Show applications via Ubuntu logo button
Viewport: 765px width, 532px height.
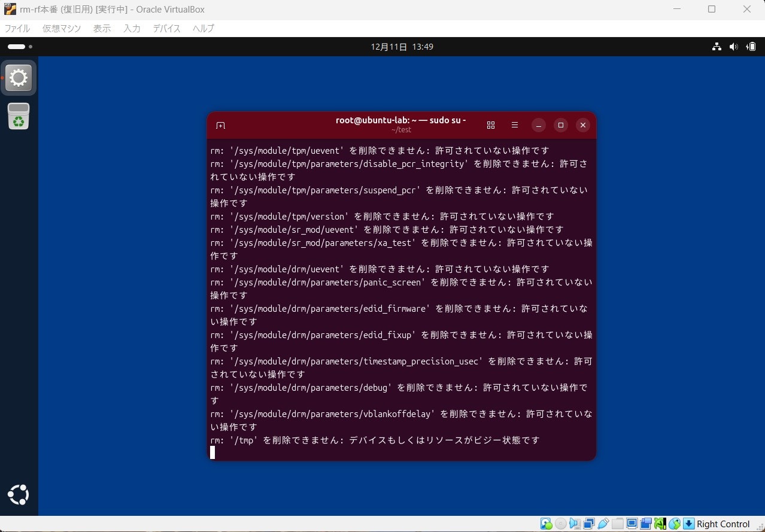pyautogui.click(x=19, y=495)
